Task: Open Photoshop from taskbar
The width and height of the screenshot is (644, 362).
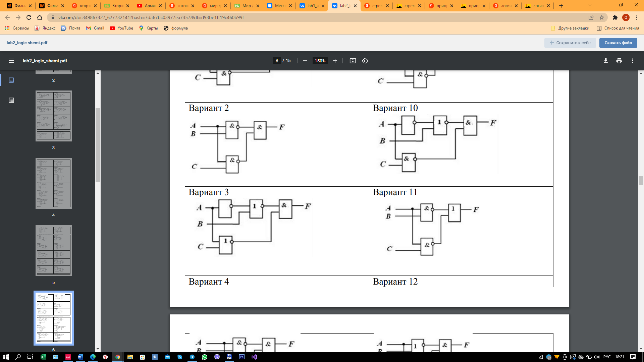Action: (x=242, y=357)
